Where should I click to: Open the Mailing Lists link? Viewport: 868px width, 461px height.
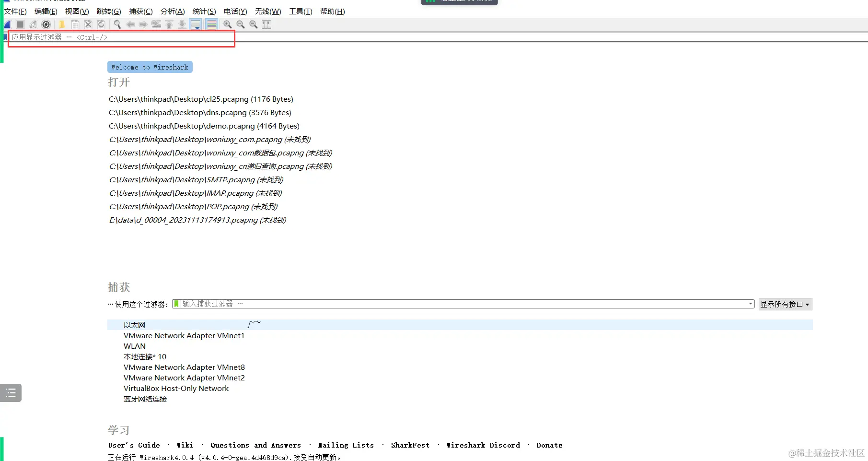(346, 445)
